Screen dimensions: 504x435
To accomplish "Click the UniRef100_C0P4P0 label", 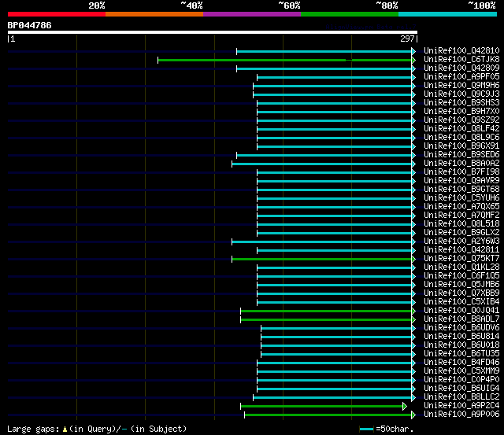I will point(461,380).
